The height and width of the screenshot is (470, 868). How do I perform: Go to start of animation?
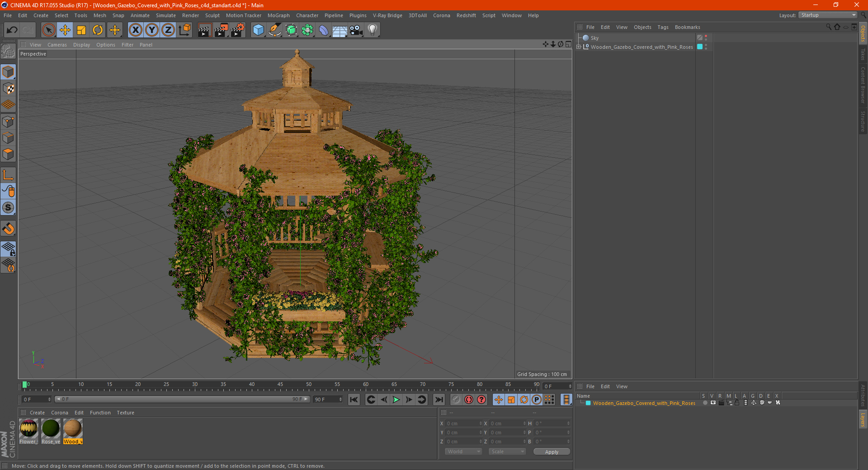click(x=354, y=399)
